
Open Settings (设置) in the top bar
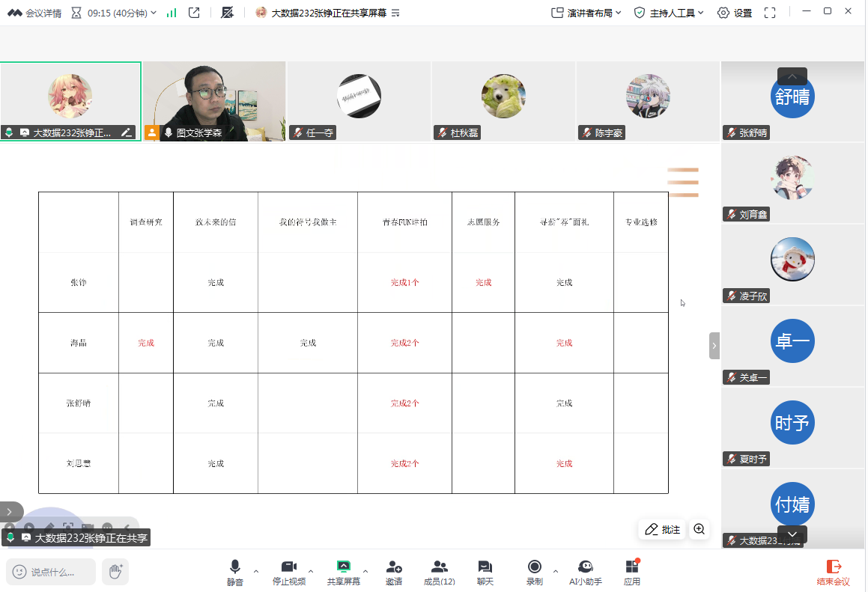coord(734,13)
